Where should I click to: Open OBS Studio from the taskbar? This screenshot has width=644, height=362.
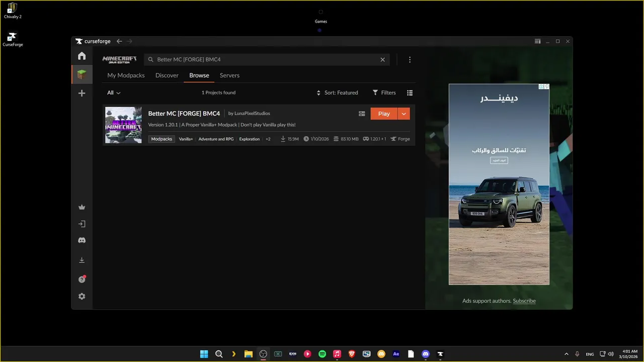263,354
